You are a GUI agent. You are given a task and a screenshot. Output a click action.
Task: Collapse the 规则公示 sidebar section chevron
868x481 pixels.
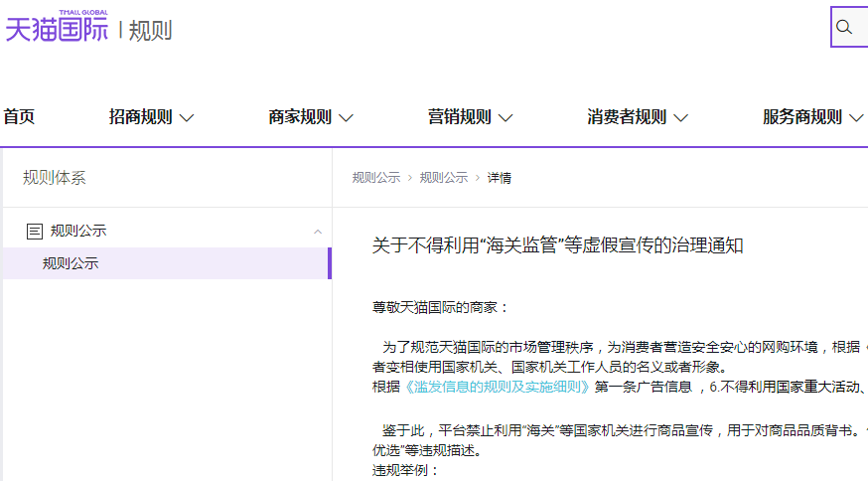point(318,232)
